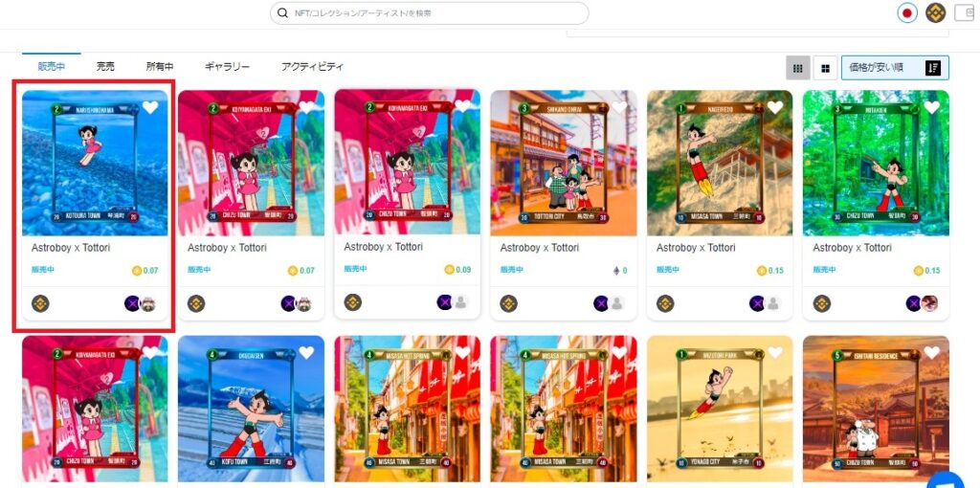Switch to the ギャラリー tab

pos(227,66)
